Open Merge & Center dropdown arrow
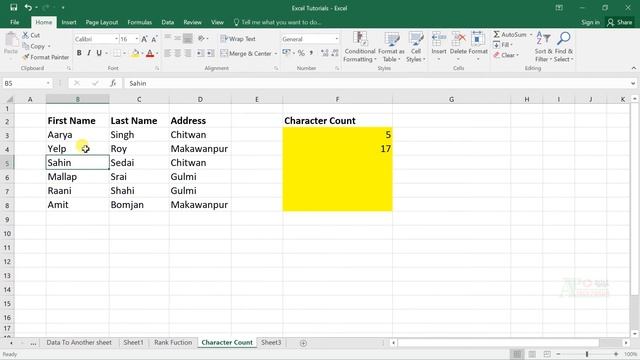Viewport: 640px width, 360px height. [x=276, y=53]
